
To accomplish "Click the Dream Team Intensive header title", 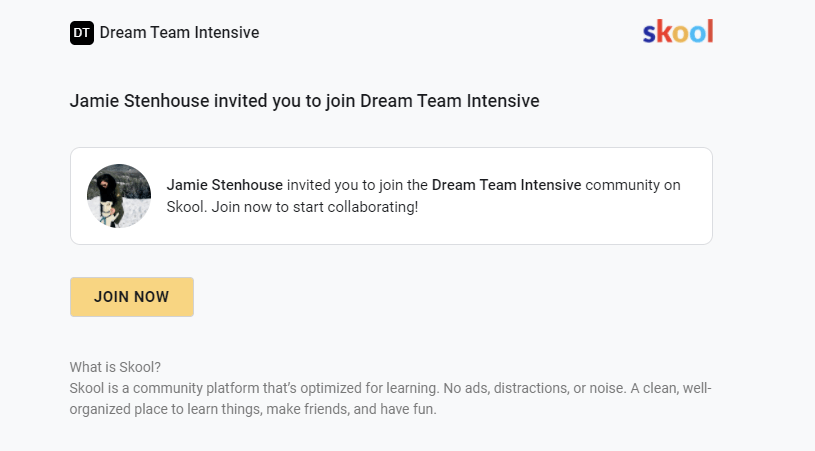I will tap(179, 33).
